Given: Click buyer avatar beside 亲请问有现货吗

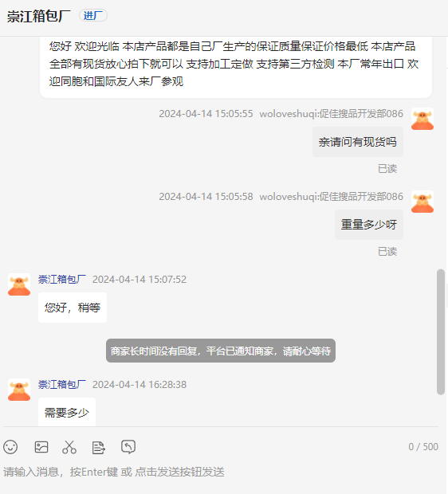Looking at the screenshot, I should (x=422, y=119).
